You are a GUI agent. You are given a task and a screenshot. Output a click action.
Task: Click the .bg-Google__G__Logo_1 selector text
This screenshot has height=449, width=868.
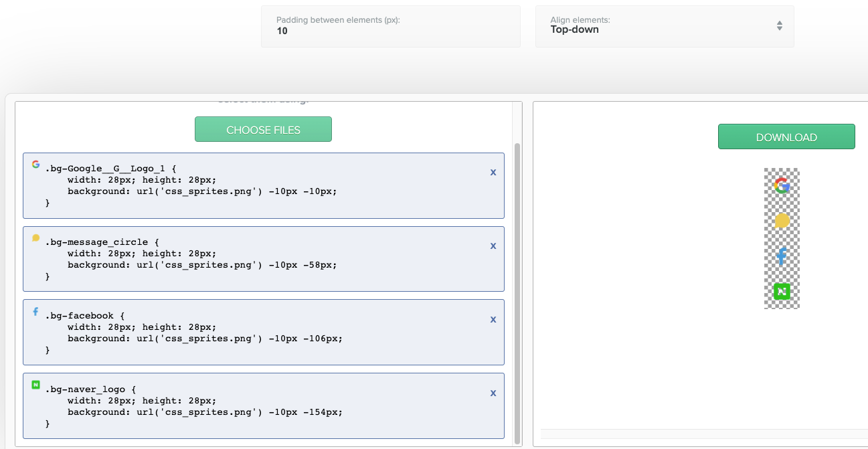point(104,169)
